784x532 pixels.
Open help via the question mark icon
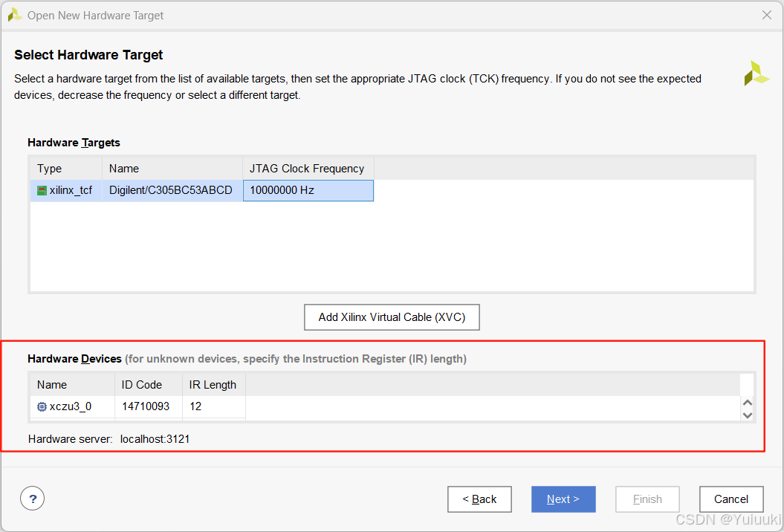click(32, 498)
